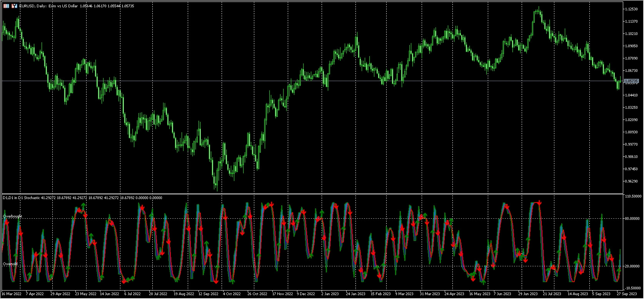Click price axis value 0.99770
Viewport: 644px width, 299px height.
coord(631,144)
